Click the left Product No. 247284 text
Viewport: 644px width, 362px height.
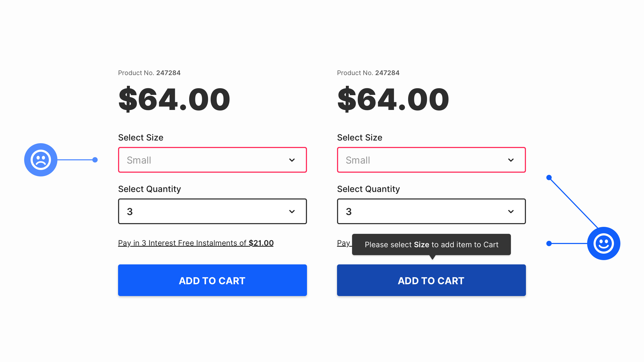tap(149, 73)
